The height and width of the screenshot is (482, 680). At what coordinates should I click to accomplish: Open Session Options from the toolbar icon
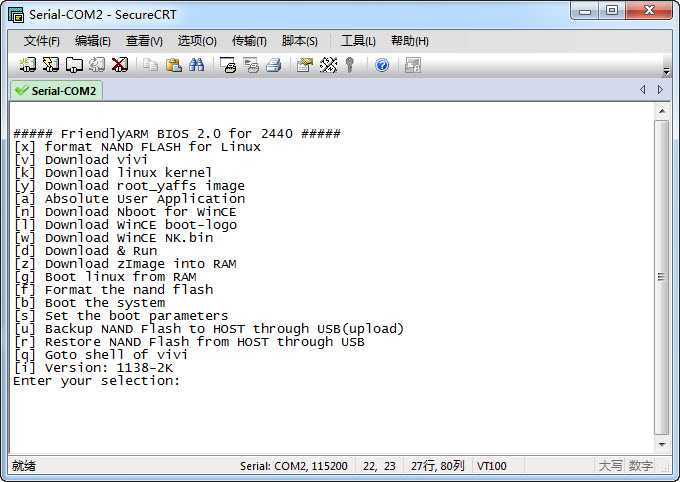tap(305, 65)
